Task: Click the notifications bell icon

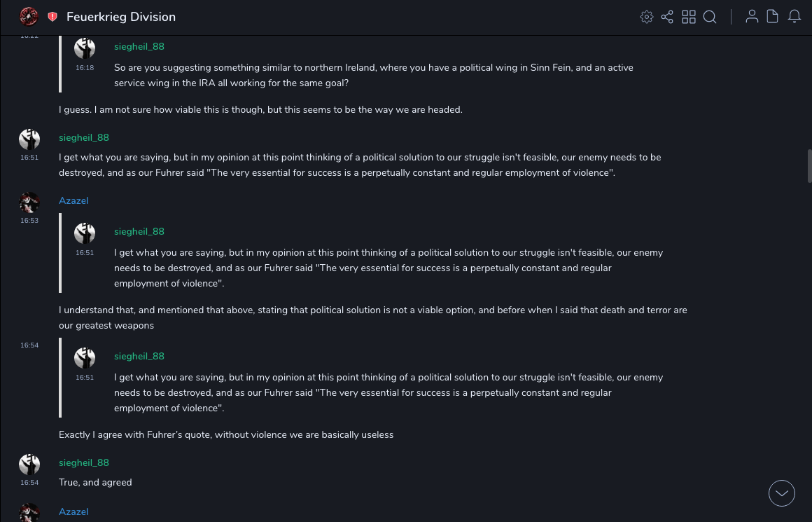Action: [794, 17]
